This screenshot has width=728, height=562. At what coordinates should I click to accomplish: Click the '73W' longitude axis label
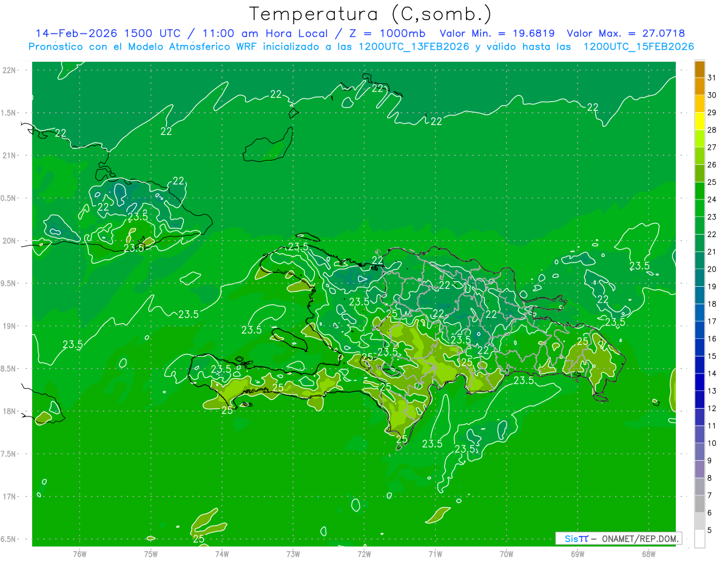[293, 554]
